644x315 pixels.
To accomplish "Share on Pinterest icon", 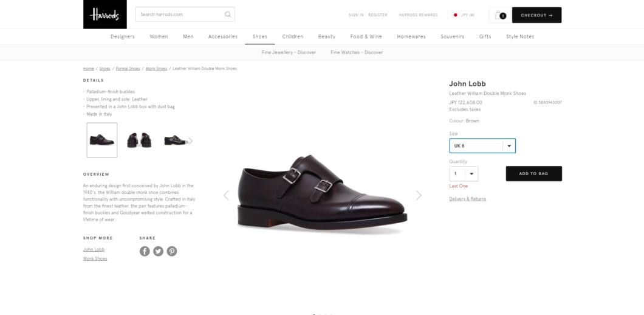I will coord(172,251).
